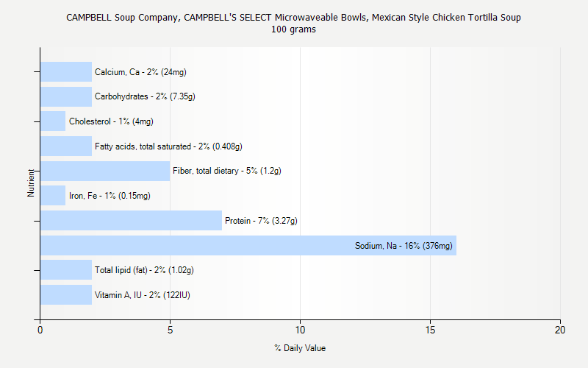This screenshot has height=368, width=588.
Task: Select the Total lipid (fat) bar
Action: coord(66,270)
